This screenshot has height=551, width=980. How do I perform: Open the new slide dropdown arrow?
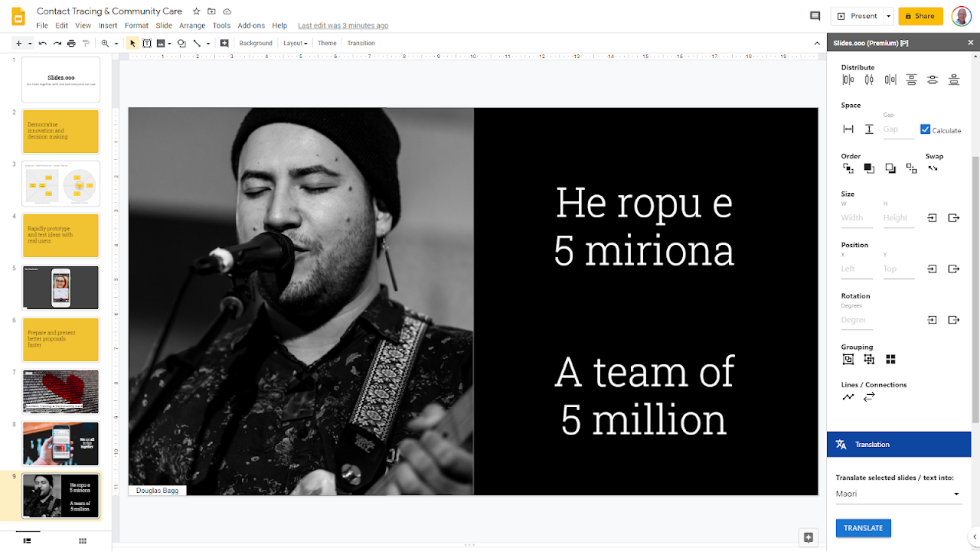(x=30, y=44)
